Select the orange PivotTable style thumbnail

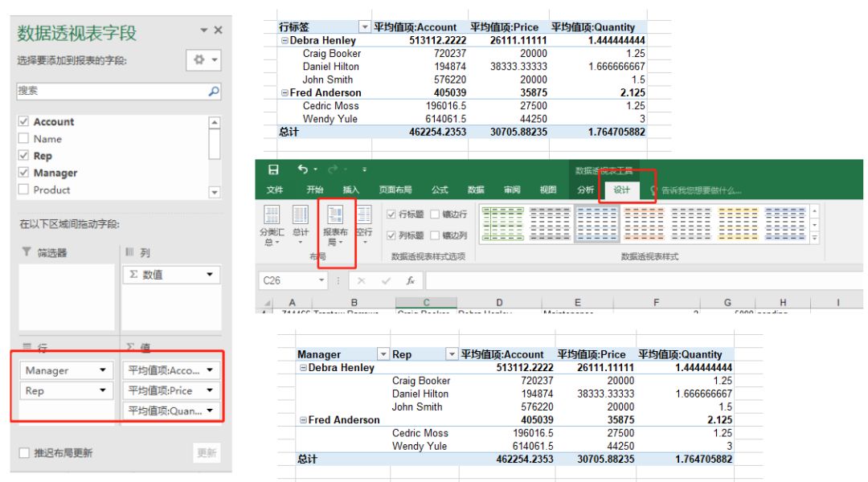644,223
